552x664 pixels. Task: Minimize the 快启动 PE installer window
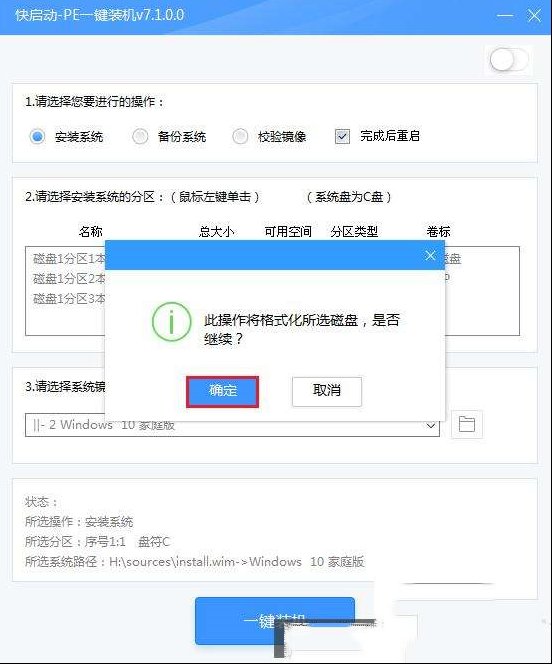pyautogui.click(x=505, y=16)
